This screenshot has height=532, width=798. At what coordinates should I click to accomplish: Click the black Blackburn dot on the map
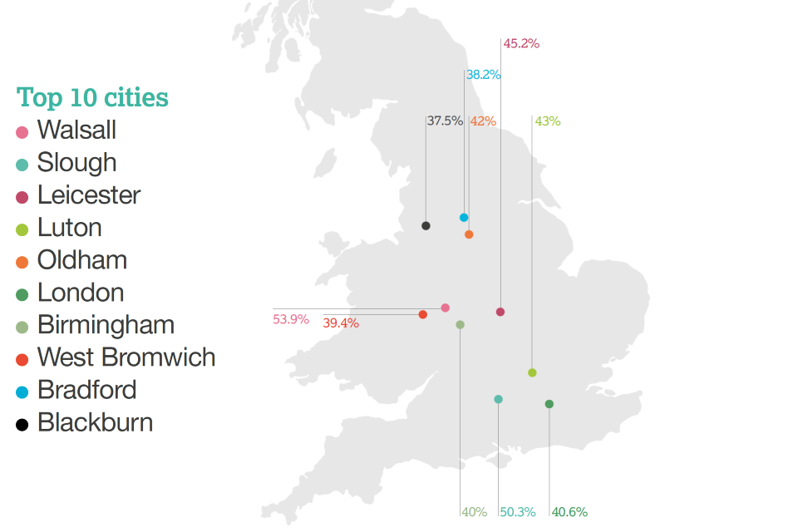coord(426,225)
